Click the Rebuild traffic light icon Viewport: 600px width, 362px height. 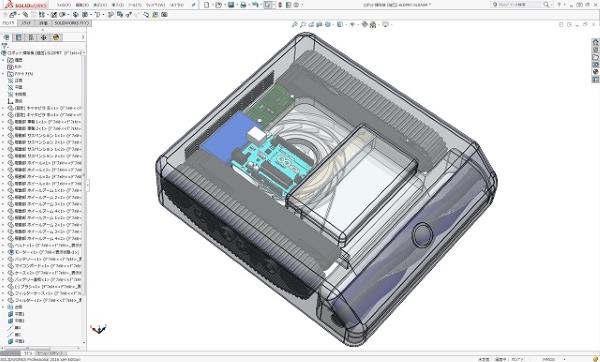click(280, 5)
